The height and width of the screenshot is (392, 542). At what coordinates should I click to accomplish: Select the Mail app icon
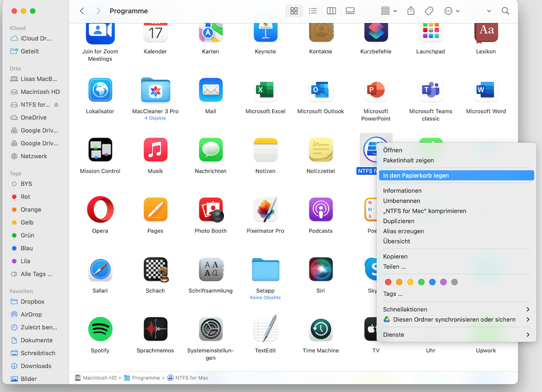[210, 90]
